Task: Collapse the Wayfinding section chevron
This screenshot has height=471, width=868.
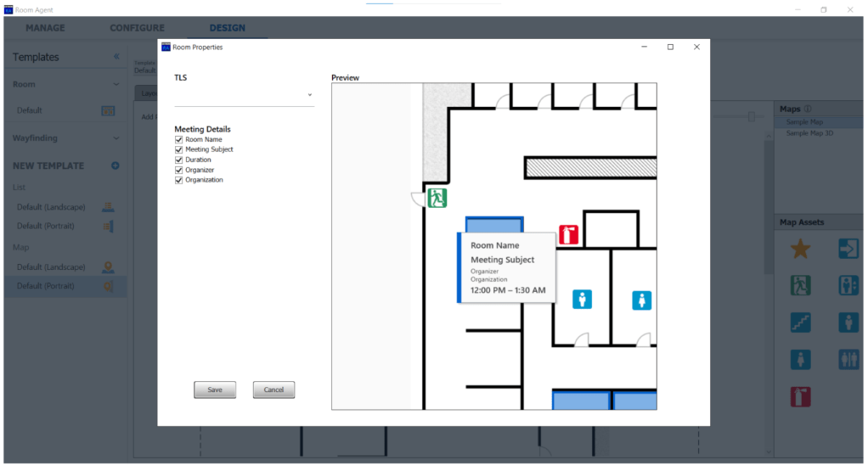Action: (116, 137)
